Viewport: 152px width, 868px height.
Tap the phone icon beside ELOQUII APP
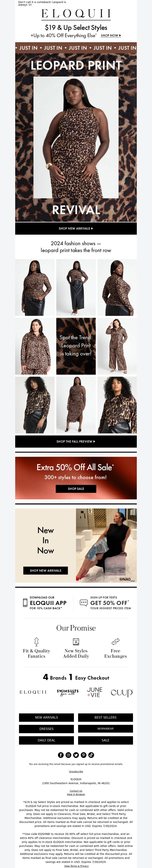(x=25, y=603)
